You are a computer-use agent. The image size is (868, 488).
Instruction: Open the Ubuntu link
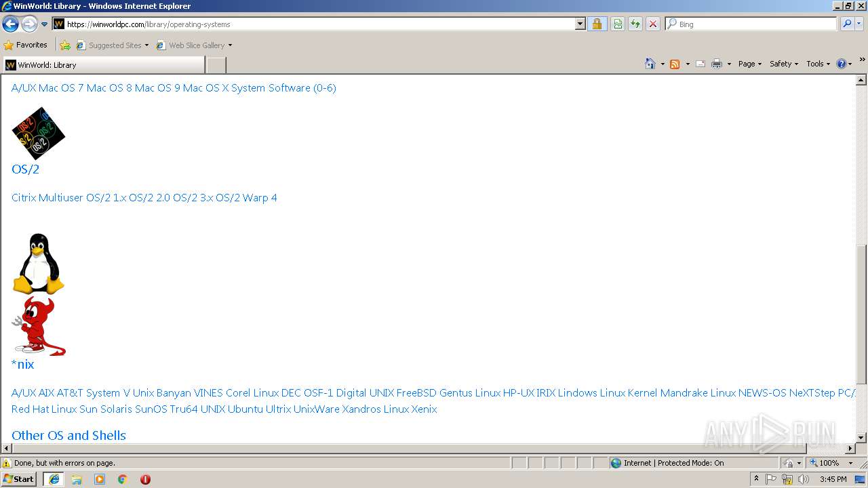[245, 409]
